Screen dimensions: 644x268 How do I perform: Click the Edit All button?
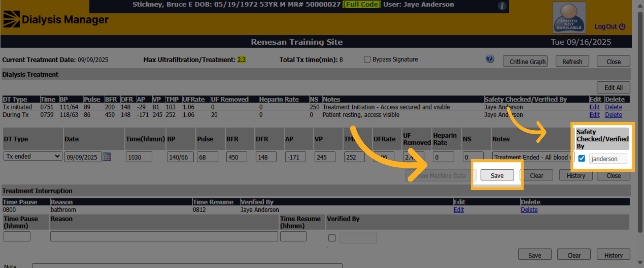tap(613, 88)
